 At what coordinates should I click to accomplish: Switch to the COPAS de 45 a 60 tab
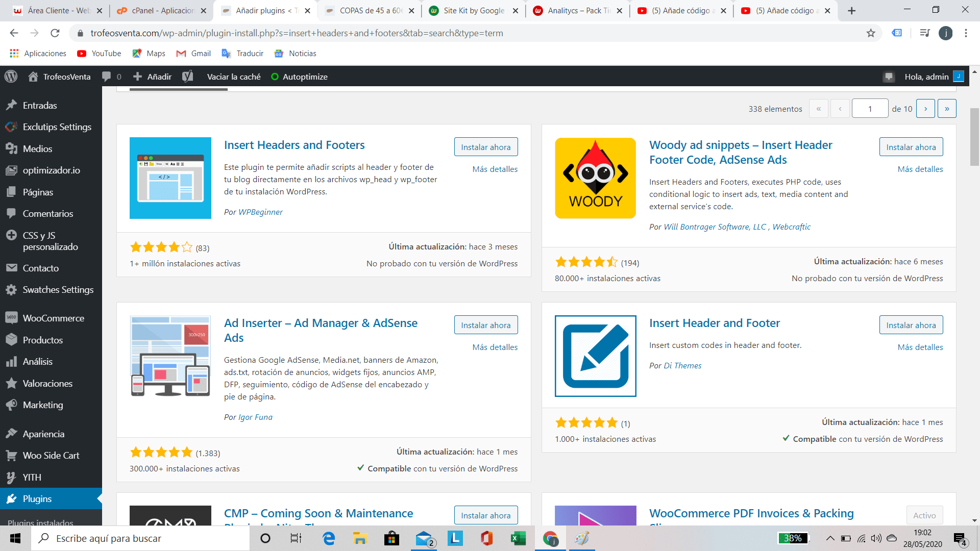pos(370,10)
